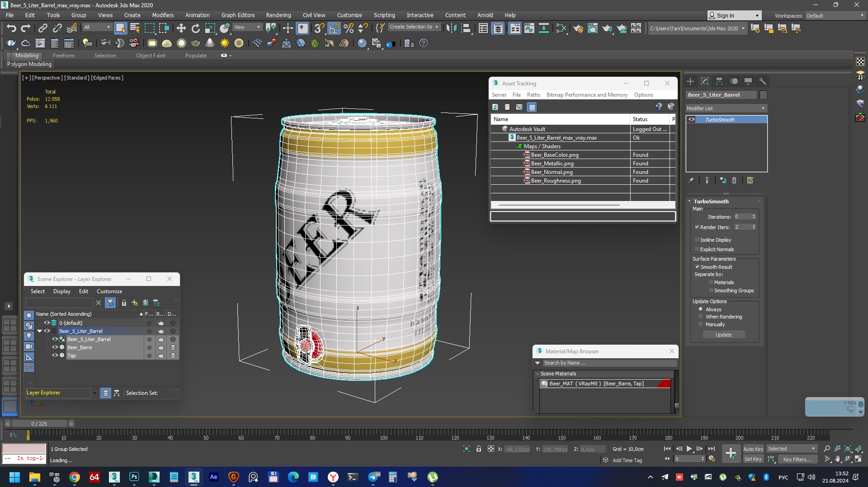The image size is (868, 487).
Task: Click the Mirror tool icon
Action: [451, 28]
